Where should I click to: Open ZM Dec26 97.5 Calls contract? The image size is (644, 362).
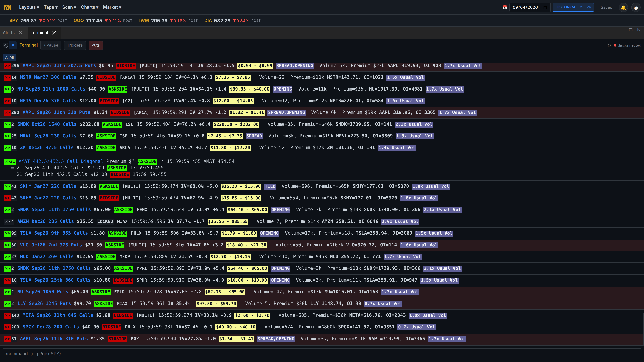tap(47, 148)
